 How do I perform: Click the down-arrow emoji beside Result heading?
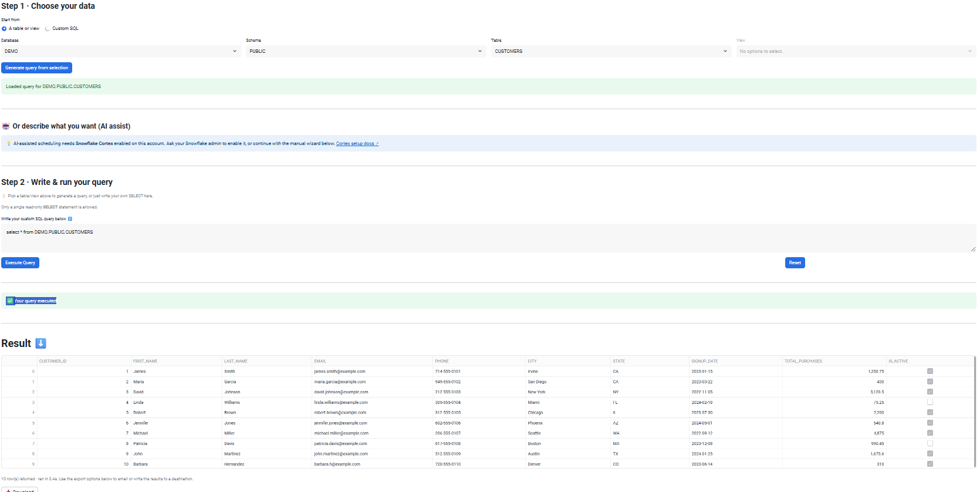coord(40,343)
